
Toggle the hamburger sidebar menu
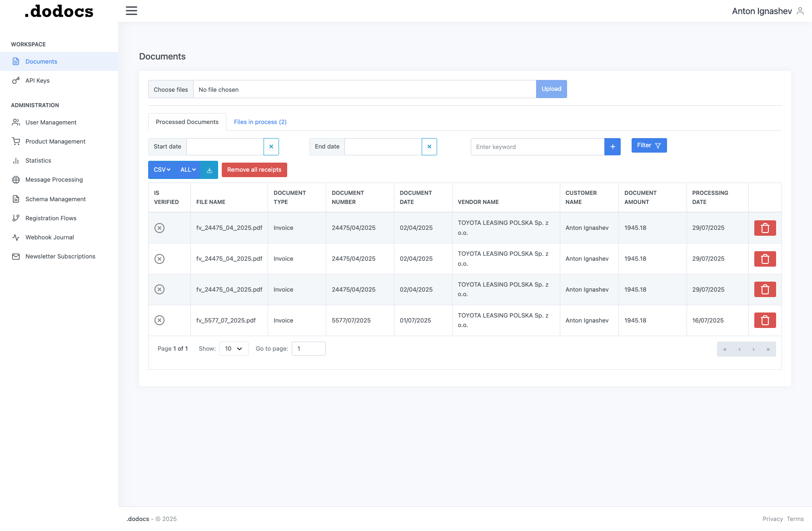(131, 11)
